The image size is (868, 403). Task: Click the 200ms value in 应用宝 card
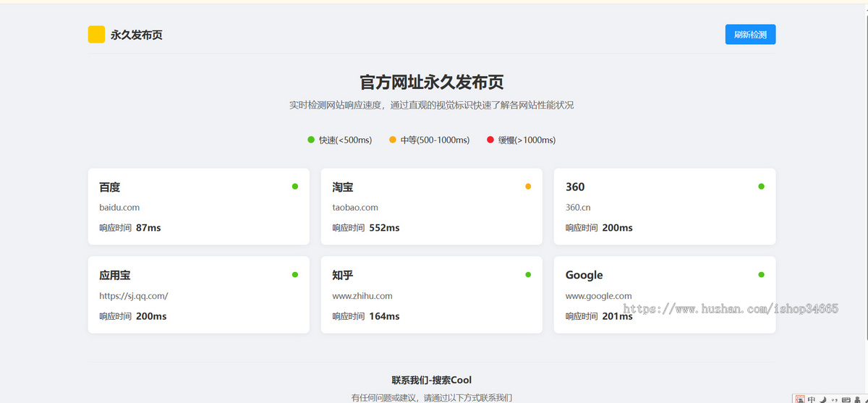[151, 316]
